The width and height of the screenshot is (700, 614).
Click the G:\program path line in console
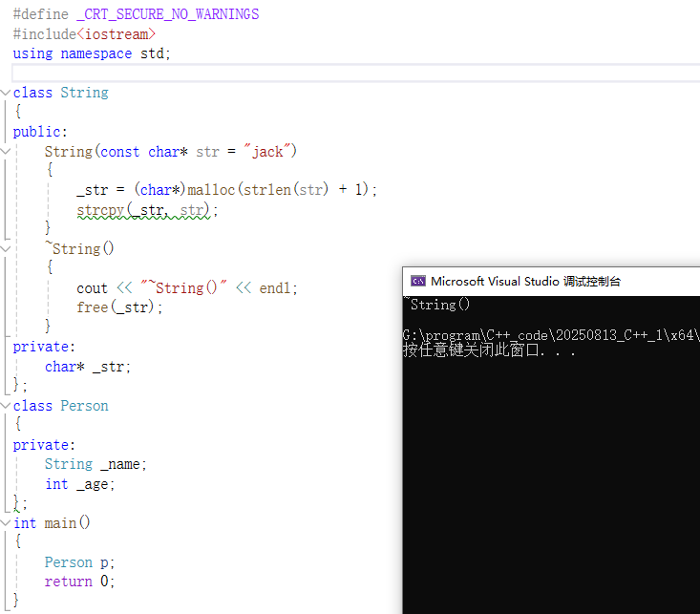point(551,335)
